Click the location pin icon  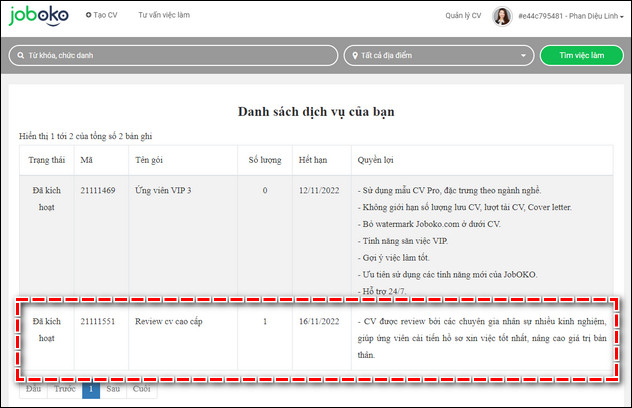click(353, 55)
